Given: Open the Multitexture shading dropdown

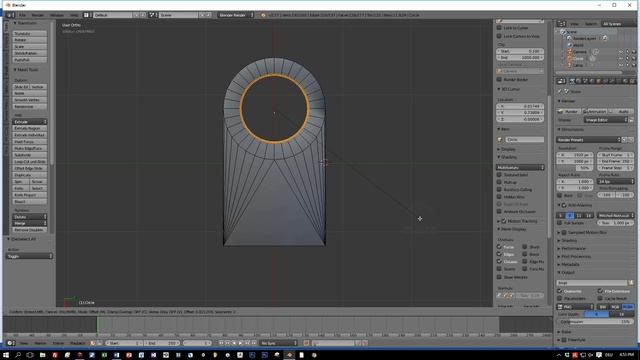Looking at the screenshot, I should (x=520, y=167).
